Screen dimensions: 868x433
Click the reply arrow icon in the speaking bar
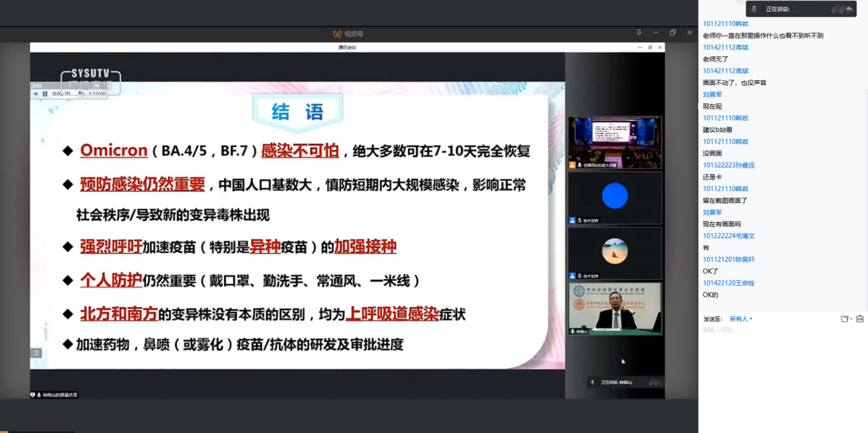coord(849,9)
